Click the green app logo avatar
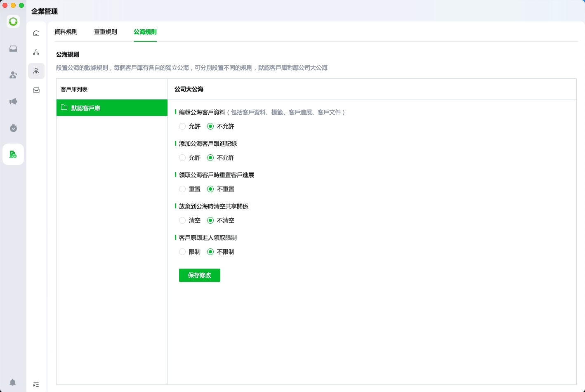Screen dimensions: 585x392 (x=13, y=21)
